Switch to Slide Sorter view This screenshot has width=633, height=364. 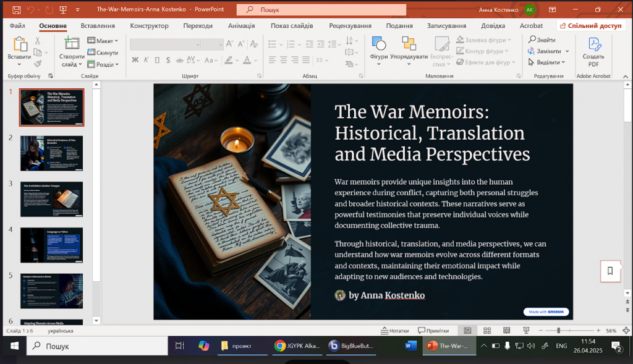click(x=487, y=331)
